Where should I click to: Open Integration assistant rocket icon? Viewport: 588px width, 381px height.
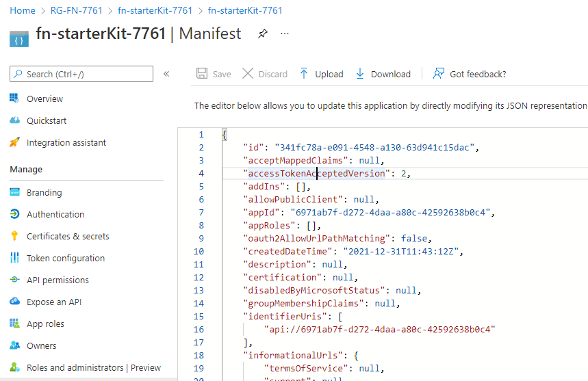(x=14, y=142)
